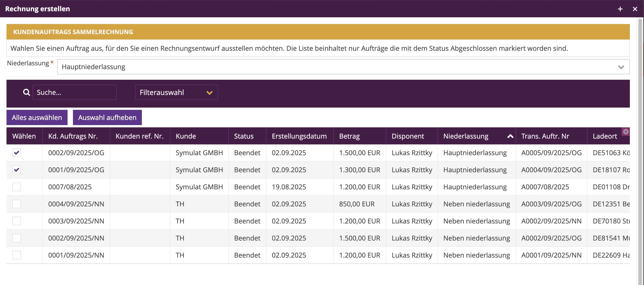Click the plus icon in title bar

coord(620,9)
